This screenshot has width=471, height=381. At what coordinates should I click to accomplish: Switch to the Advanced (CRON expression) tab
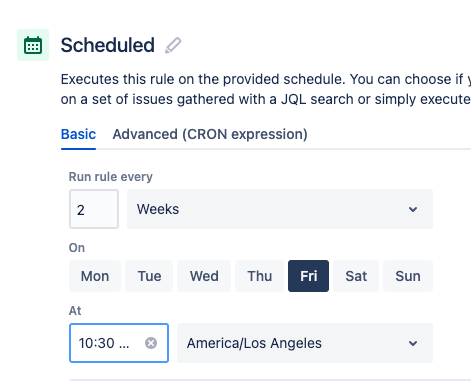coord(210,134)
